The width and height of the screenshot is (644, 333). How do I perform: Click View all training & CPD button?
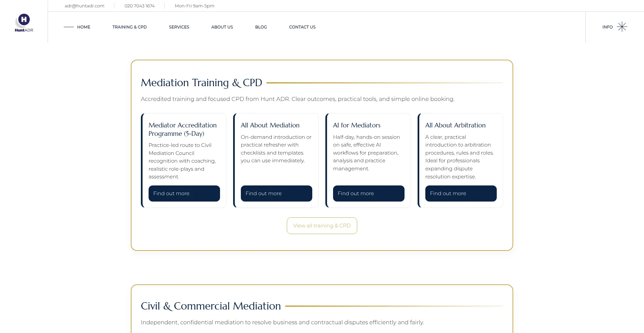point(322,226)
